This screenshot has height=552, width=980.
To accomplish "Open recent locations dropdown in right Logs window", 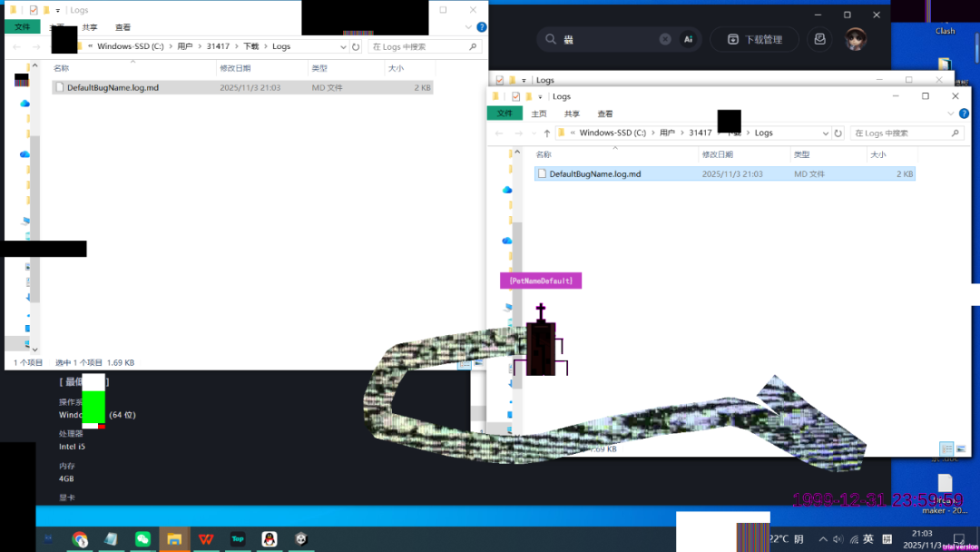I will pos(534,133).
